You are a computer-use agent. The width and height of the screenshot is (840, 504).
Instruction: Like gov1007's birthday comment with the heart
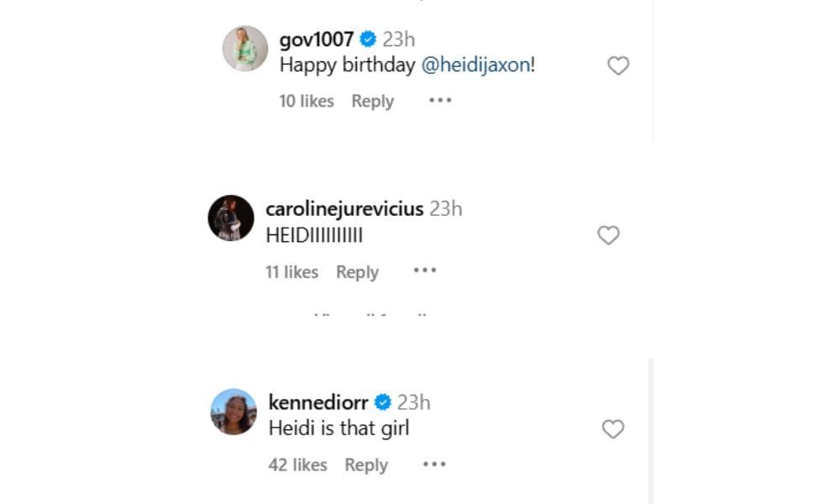618,65
